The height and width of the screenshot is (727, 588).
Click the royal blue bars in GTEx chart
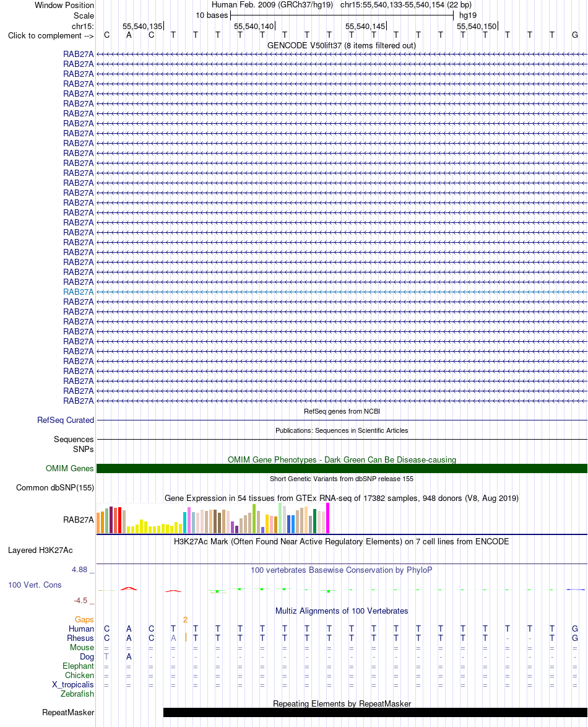[x=291, y=524]
